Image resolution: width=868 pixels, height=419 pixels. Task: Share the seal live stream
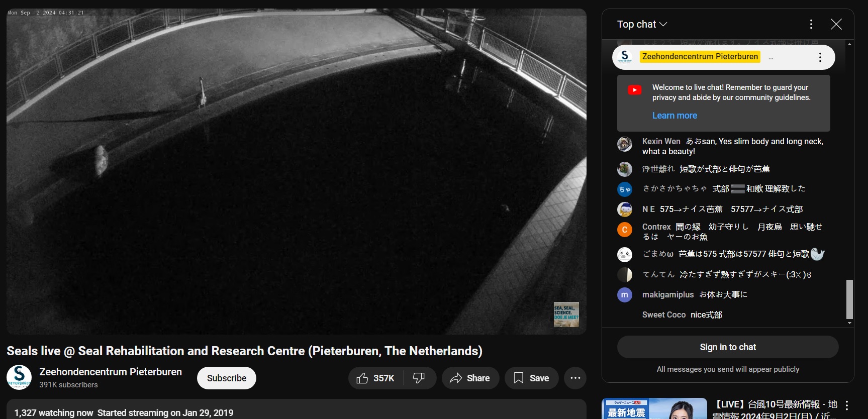(470, 378)
